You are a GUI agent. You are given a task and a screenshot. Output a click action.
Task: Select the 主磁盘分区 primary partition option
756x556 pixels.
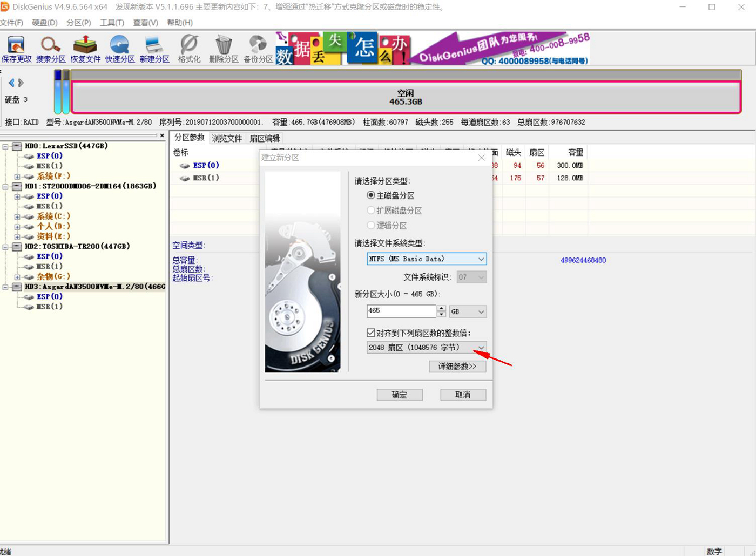click(x=371, y=195)
